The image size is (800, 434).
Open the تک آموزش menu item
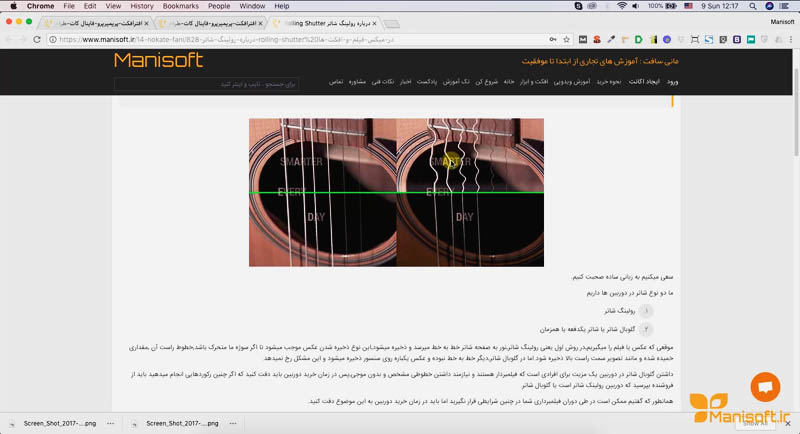pyautogui.click(x=456, y=82)
